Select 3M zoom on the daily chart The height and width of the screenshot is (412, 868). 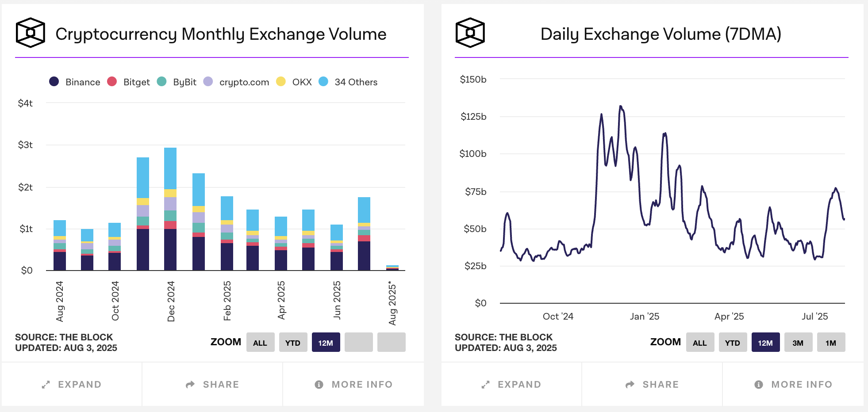[798, 343]
